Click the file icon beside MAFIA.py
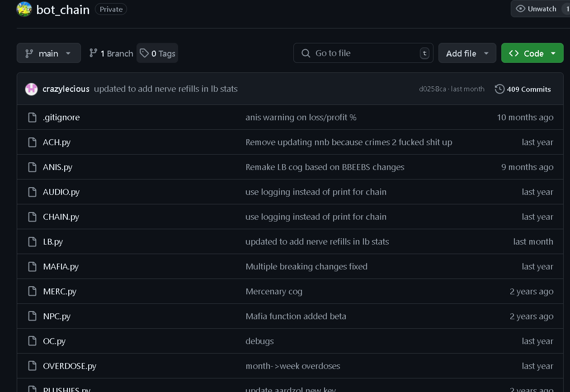 point(32,266)
